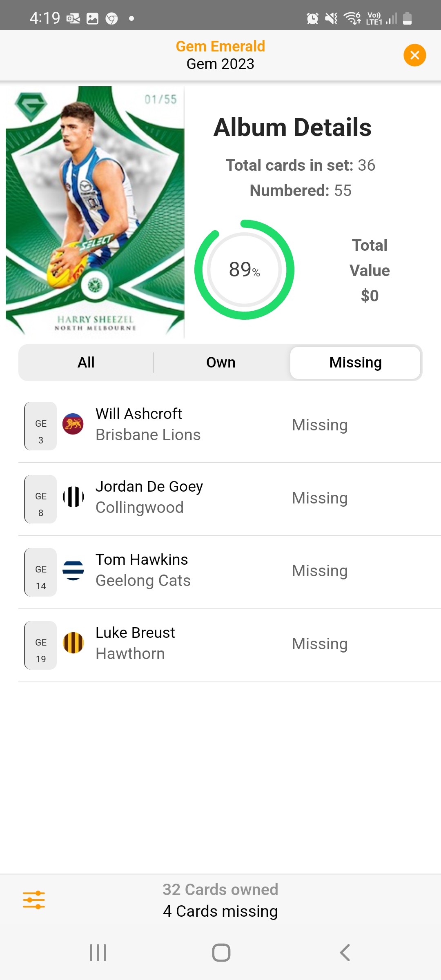This screenshot has width=441, height=980.
Task: Open the orange filter sliders icon
Action: pyautogui.click(x=34, y=900)
